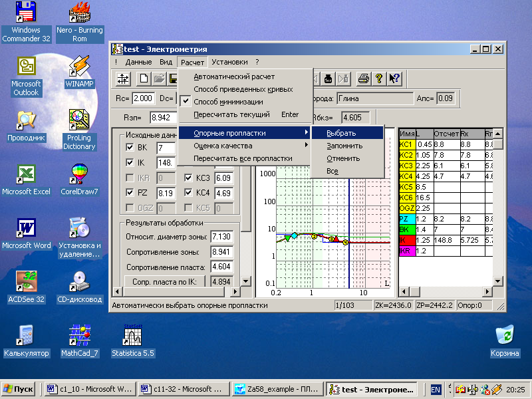This screenshot has height=399, width=532.
Task: Click the PZ value field 8.19
Action: 166,193
